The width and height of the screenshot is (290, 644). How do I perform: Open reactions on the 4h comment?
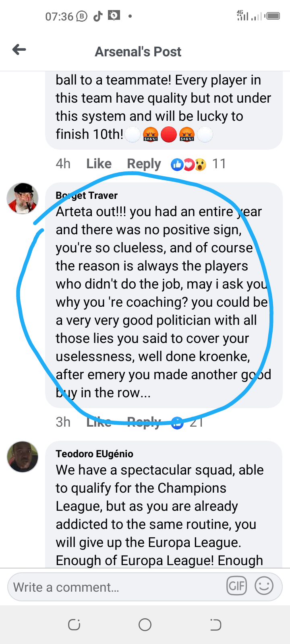[189, 164]
